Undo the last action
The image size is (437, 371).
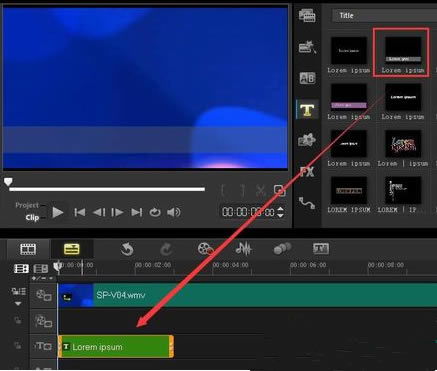[127, 249]
